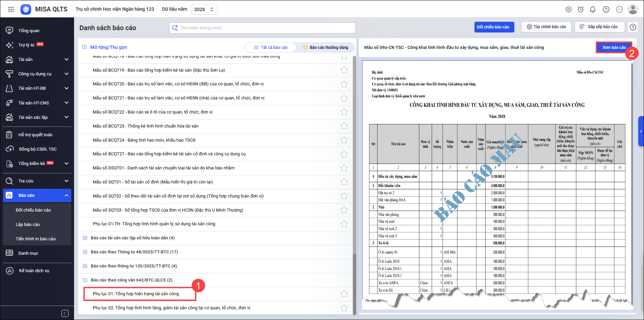The image size is (644, 320).
Task: Switch to Báo cáo thường dùng tab
Action: [x=325, y=48]
